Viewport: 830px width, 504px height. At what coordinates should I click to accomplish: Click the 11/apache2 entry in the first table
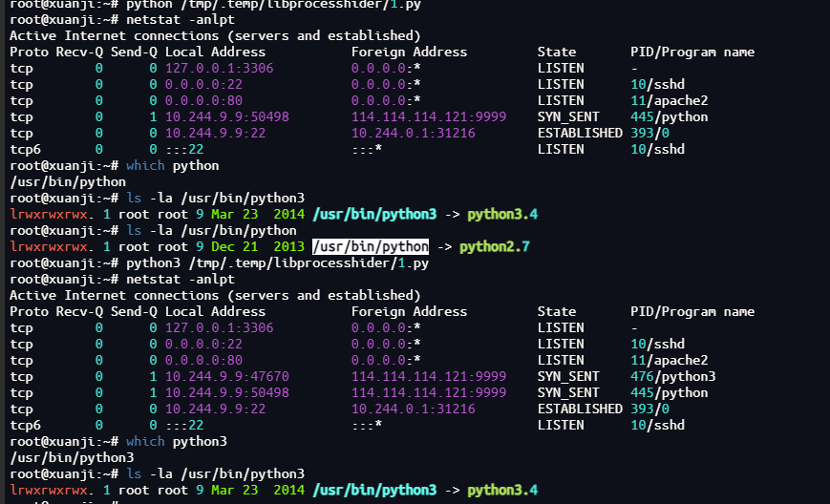click(670, 100)
